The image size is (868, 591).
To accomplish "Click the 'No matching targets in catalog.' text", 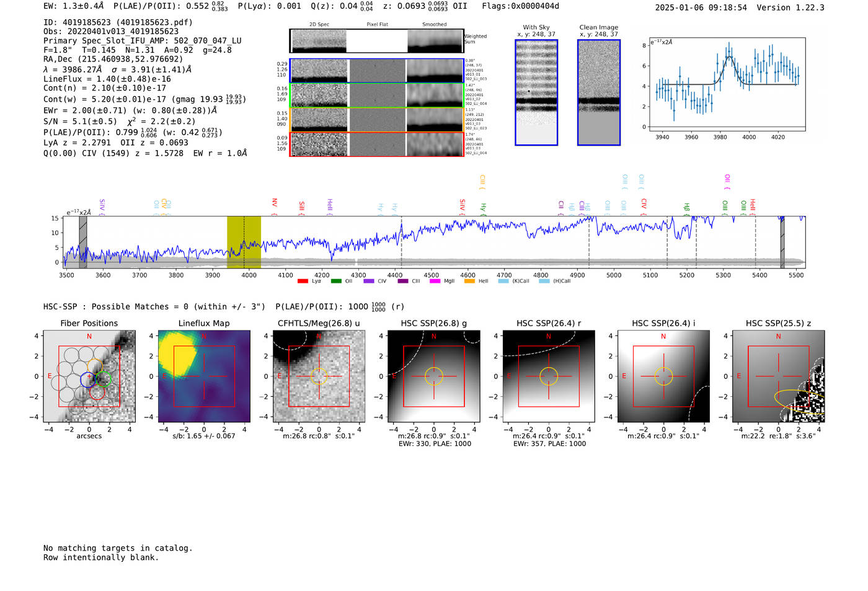I will (118, 548).
